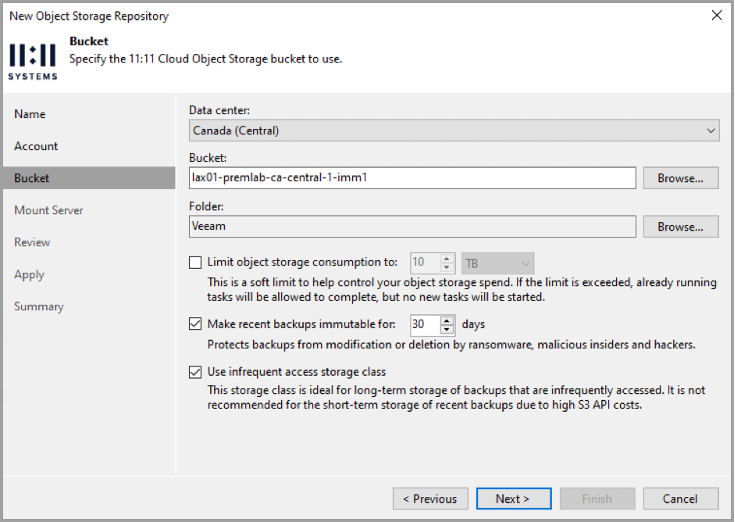This screenshot has width=735, height=522.
Task: Click the Folder field containing Veeam
Action: [412, 227]
